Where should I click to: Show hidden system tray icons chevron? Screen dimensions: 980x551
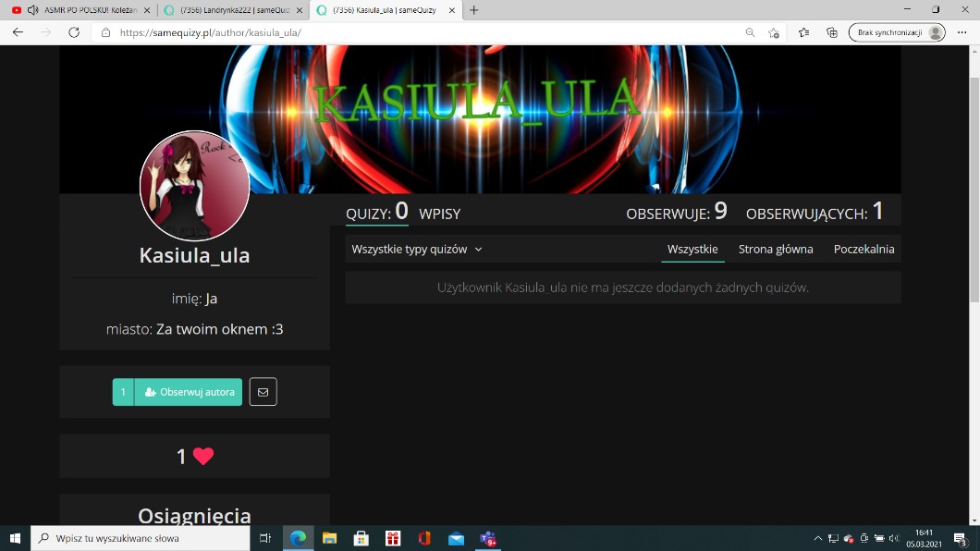click(x=817, y=538)
